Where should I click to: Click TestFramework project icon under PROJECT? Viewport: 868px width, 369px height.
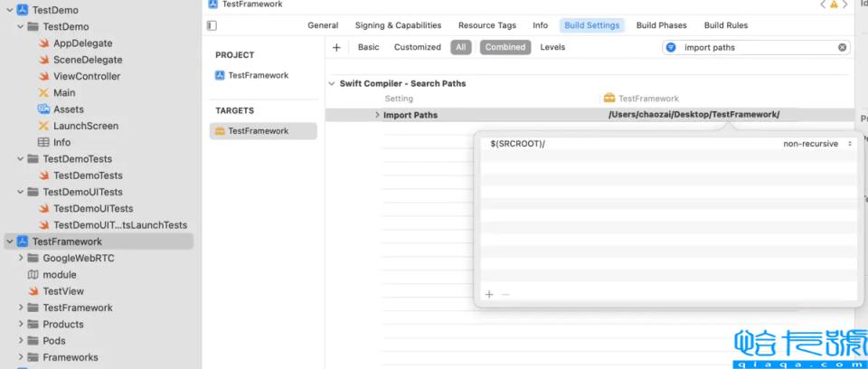coord(219,75)
